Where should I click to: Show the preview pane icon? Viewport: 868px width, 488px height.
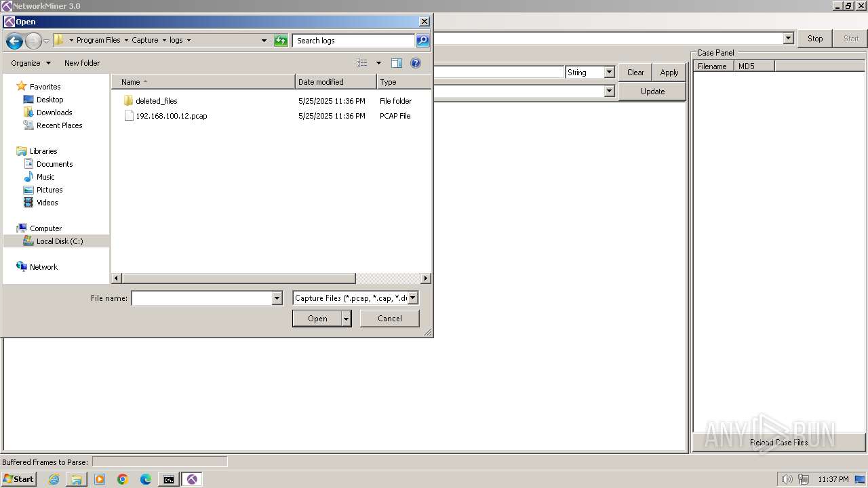[x=397, y=63]
